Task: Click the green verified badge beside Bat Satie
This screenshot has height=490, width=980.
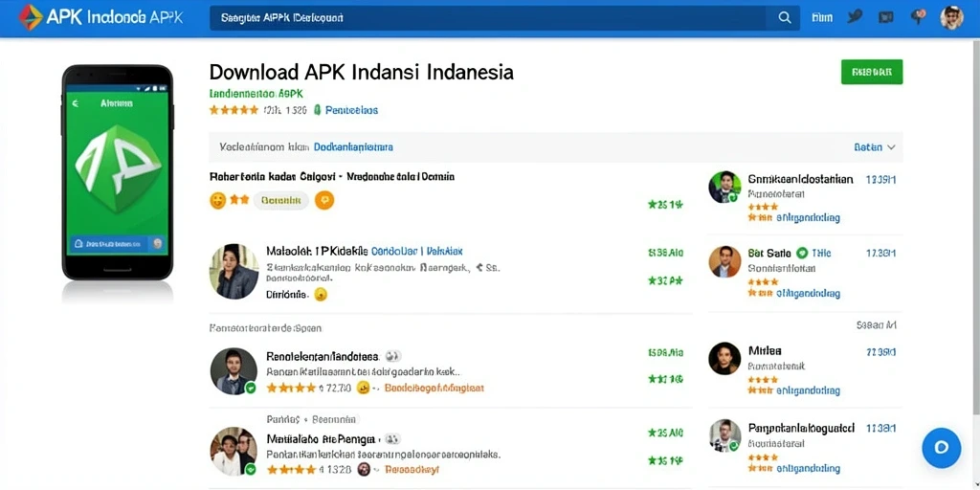Action: [802, 253]
